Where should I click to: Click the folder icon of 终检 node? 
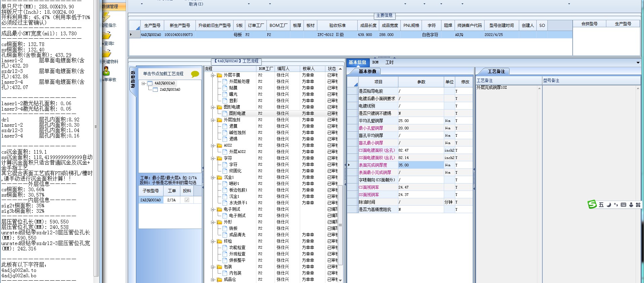pos(219,241)
